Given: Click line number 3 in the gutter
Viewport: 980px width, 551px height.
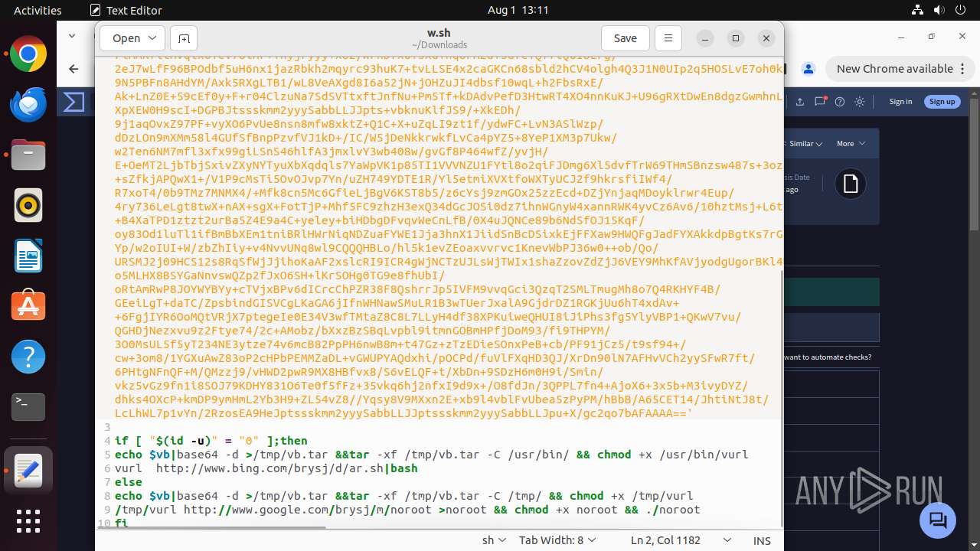Looking at the screenshot, I should [107, 427].
